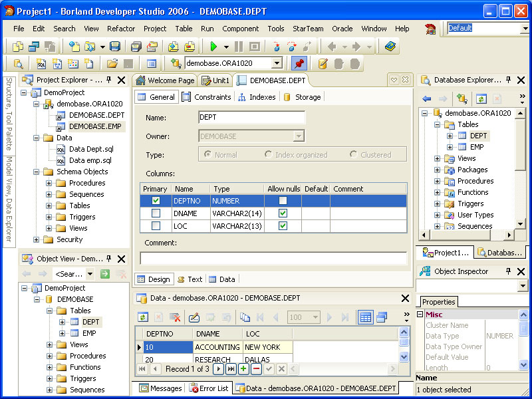Click the table Name input field
The height and width of the screenshot is (399, 532).
[251, 118]
